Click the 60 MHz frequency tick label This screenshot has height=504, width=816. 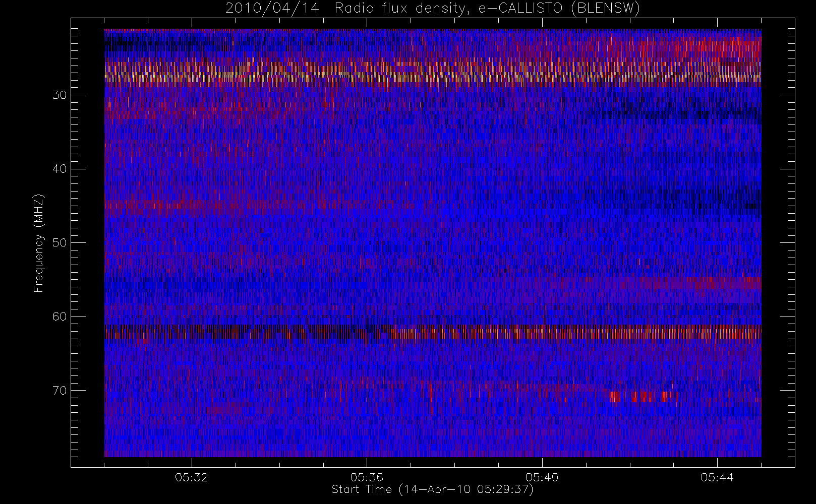pyautogui.click(x=60, y=317)
